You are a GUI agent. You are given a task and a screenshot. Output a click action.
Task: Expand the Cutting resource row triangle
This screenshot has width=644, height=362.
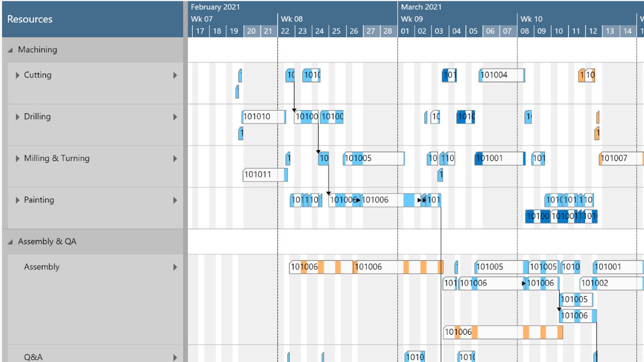point(18,75)
